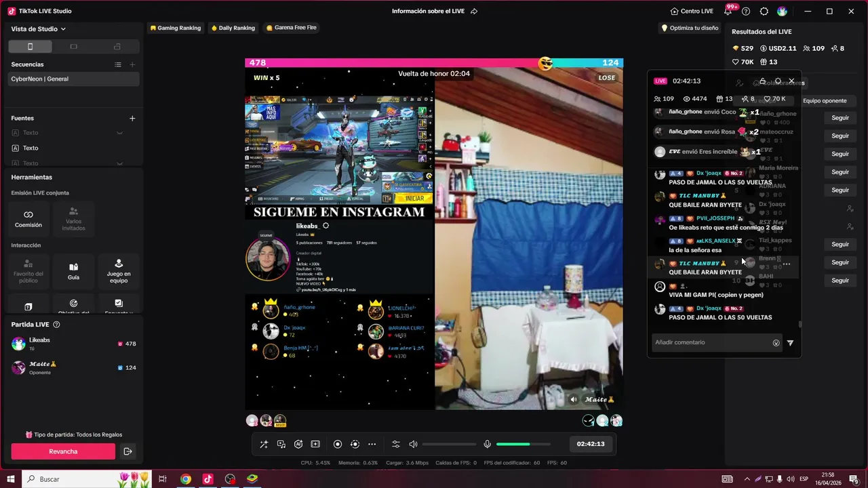Click Optimiza tu diseño tip
The height and width of the screenshot is (488, 868).
[689, 28]
